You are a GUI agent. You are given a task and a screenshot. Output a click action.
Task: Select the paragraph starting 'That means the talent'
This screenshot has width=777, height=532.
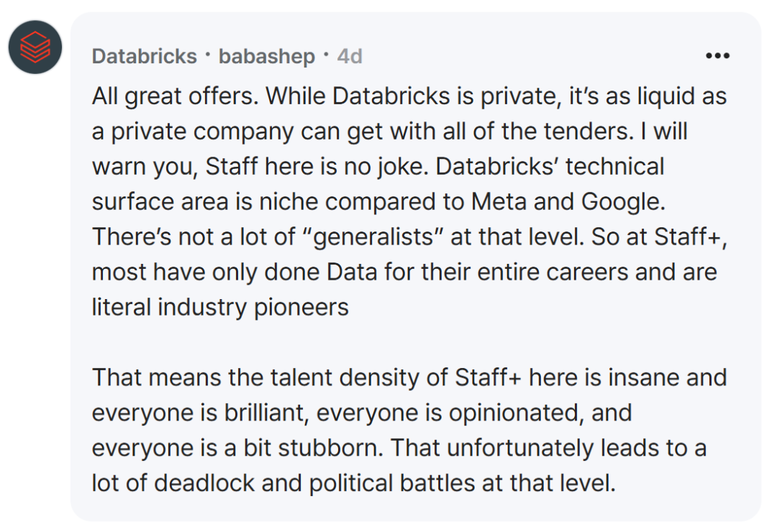409,430
